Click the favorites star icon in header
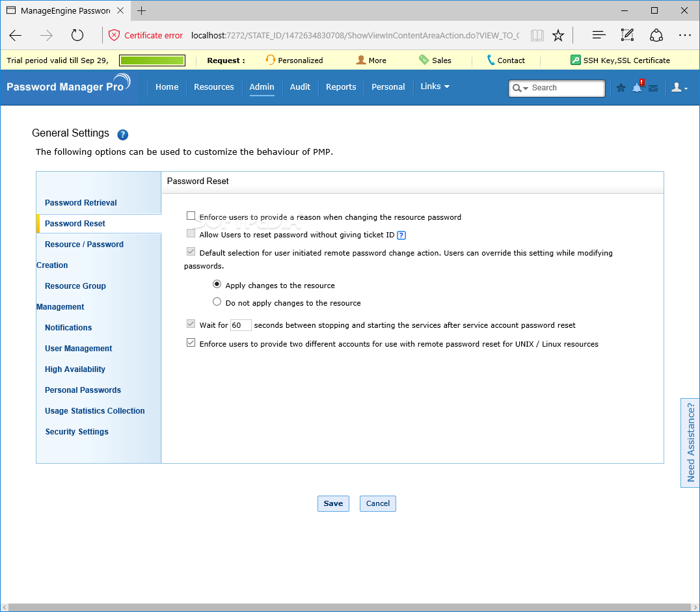 [621, 88]
